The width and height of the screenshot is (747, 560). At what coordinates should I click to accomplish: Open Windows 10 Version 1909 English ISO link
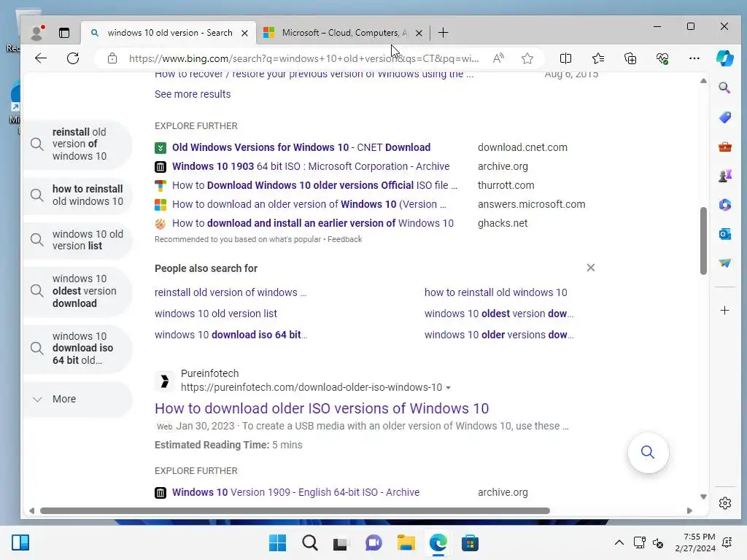pyautogui.click(x=295, y=492)
